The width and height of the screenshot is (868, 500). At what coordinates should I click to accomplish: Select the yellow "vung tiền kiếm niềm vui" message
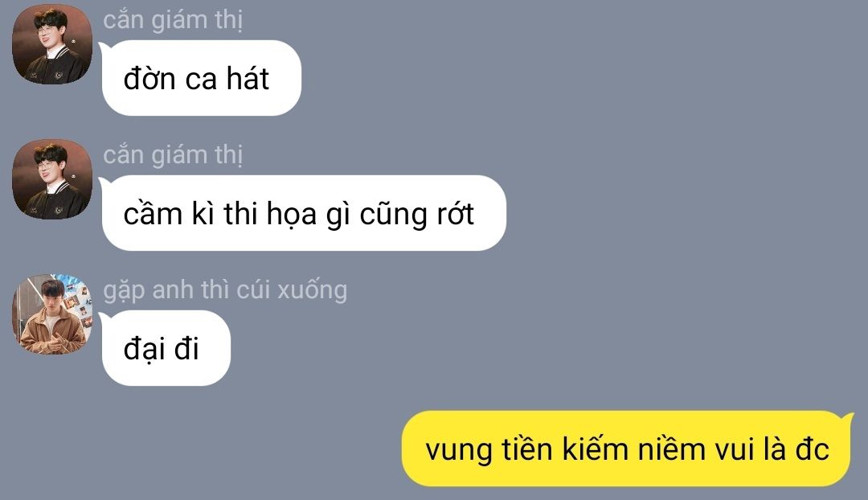[627, 449]
